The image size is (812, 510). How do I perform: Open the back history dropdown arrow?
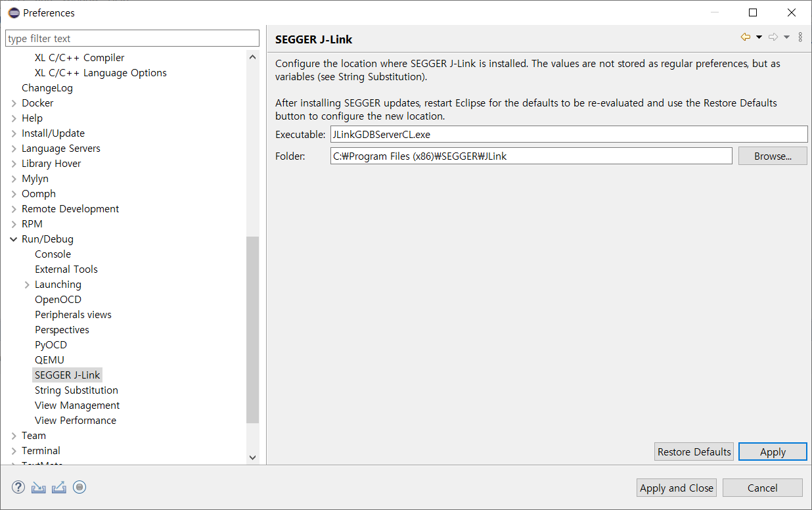(x=759, y=37)
